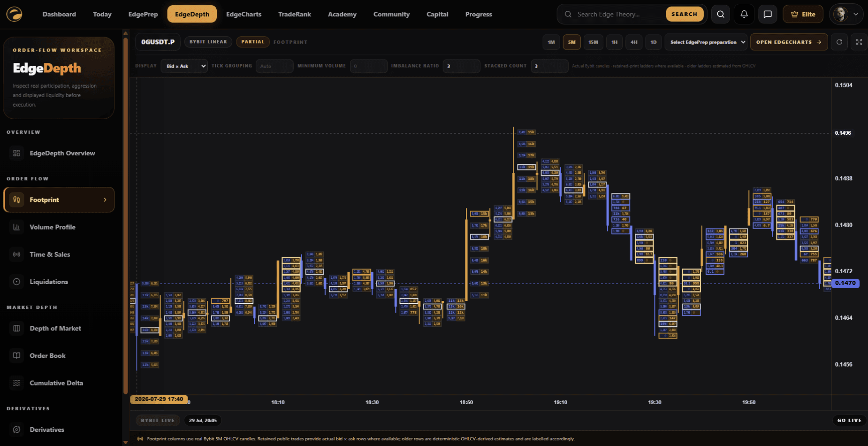This screenshot has height=446, width=868.
Task: Open the Capital tab
Action: click(437, 14)
